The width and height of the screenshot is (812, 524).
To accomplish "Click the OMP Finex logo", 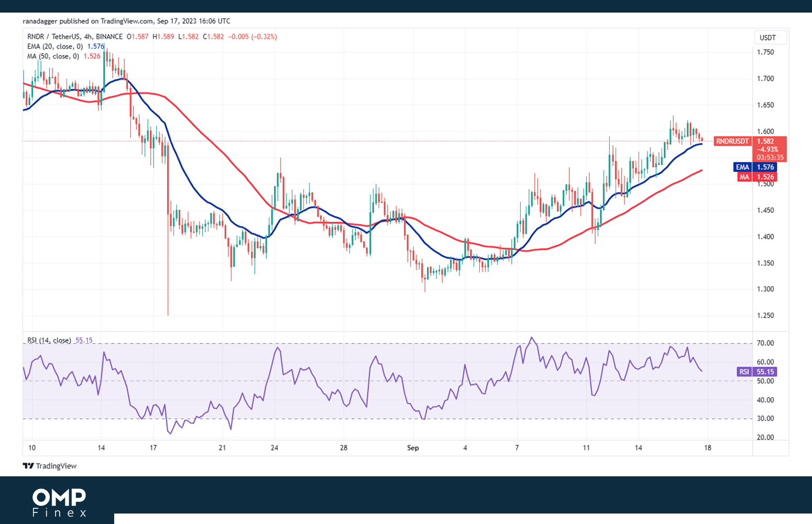I will click(59, 503).
